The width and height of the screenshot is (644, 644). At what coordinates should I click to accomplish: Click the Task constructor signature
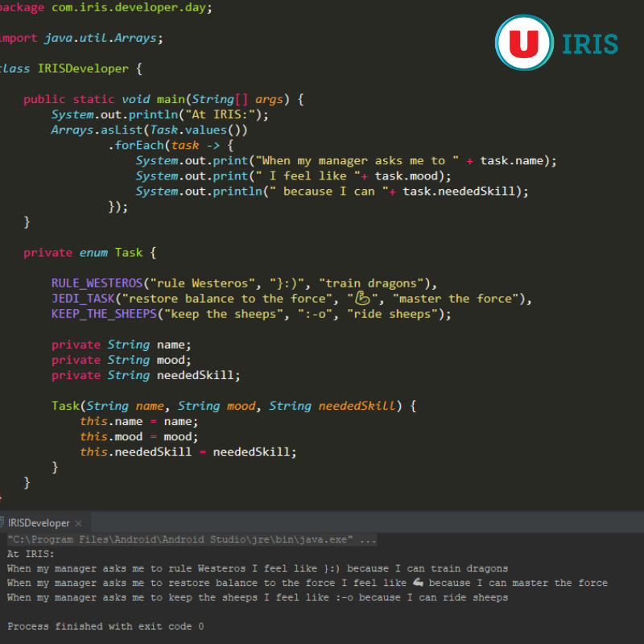tap(234, 407)
